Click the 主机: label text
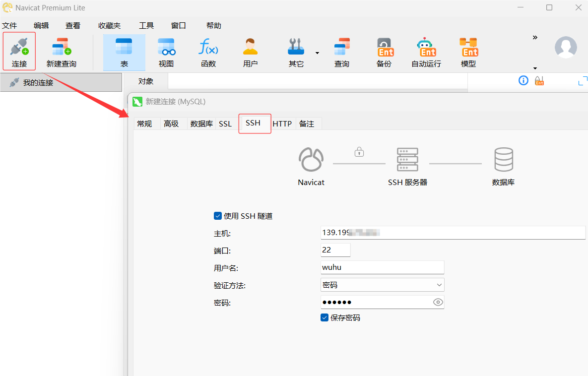 222,234
